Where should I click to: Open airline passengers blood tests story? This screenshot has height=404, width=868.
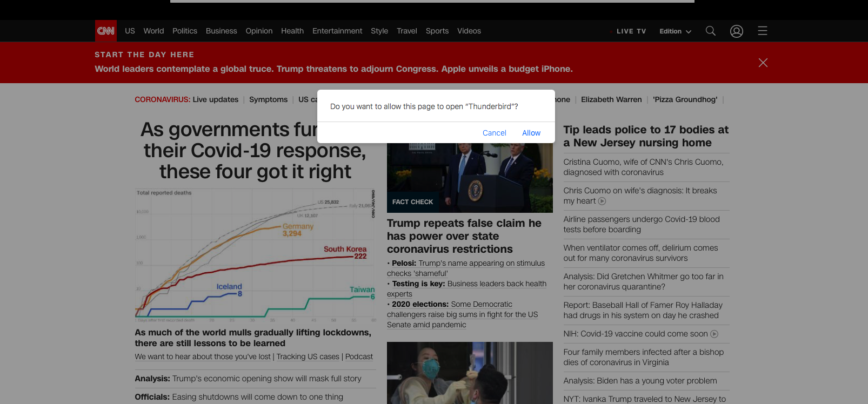[642, 224]
